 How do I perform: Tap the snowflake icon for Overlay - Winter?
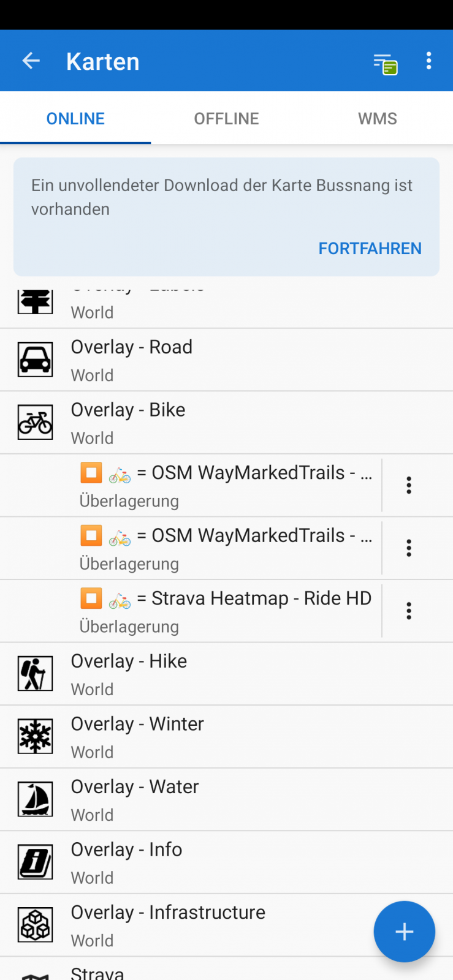(x=35, y=736)
